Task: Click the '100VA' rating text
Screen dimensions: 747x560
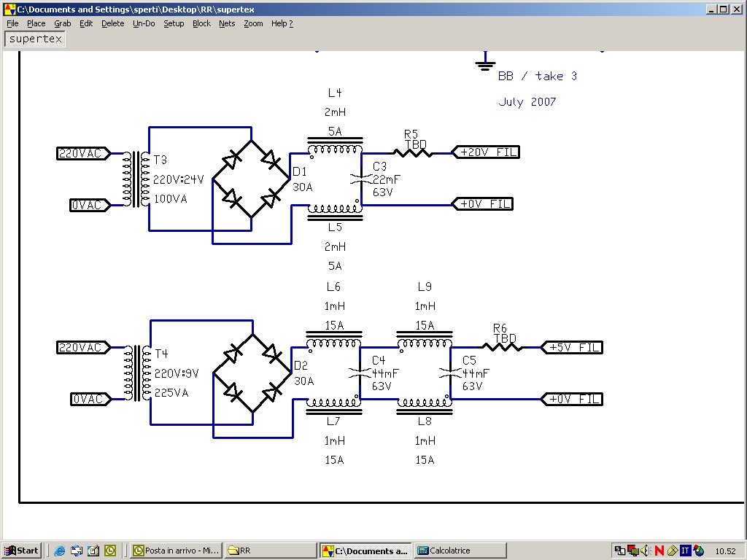Action: pos(171,199)
